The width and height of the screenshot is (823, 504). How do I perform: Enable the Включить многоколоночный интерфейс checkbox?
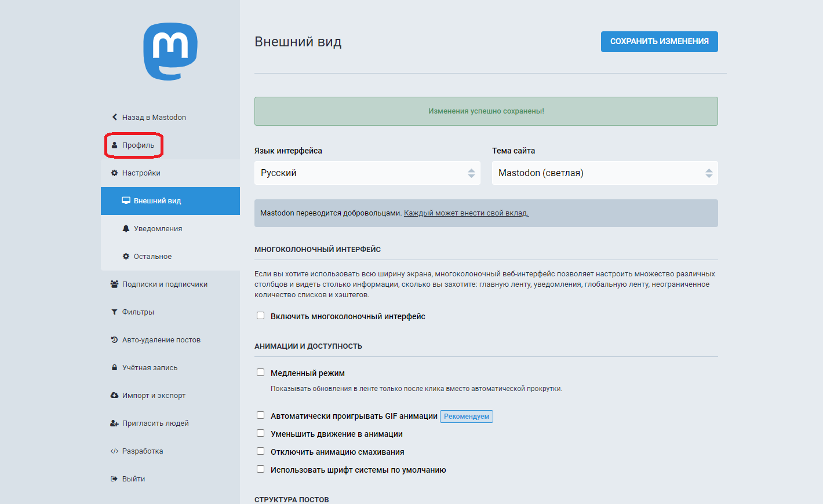261,316
